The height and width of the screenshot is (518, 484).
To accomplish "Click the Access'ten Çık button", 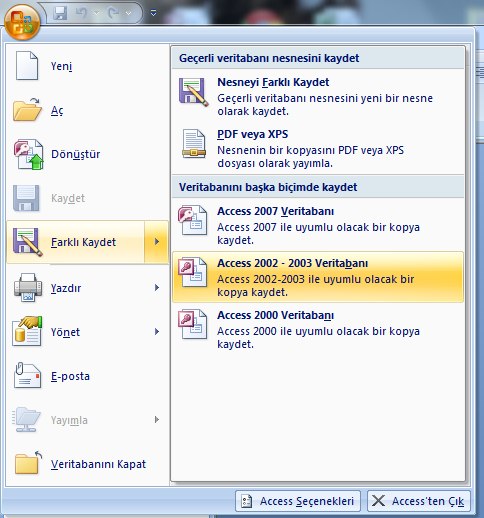I will click(x=419, y=501).
